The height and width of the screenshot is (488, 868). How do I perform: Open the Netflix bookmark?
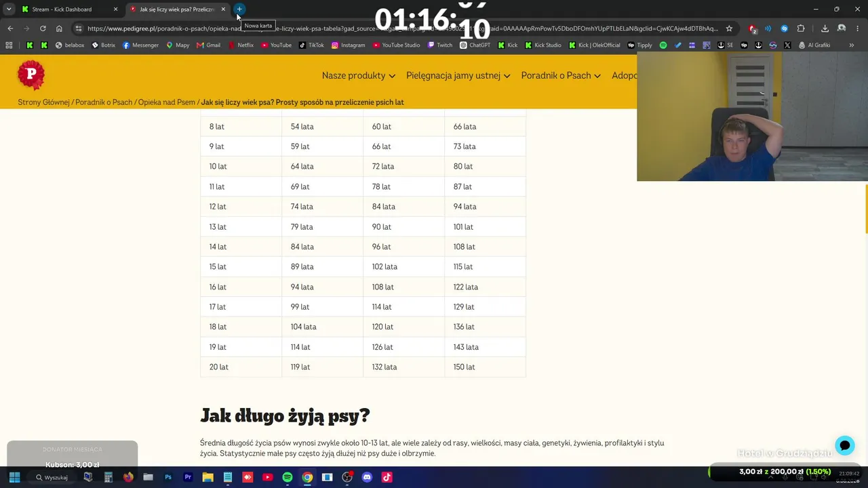241,45
